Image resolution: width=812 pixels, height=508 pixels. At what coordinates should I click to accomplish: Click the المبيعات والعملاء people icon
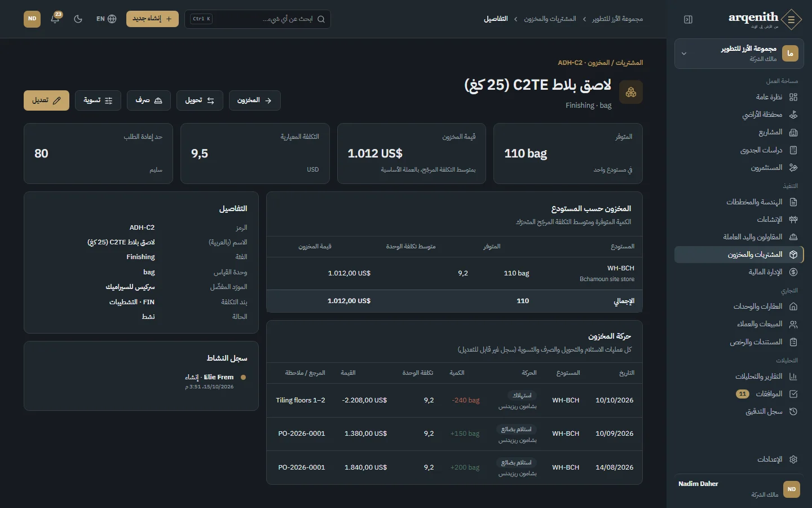(x=793, y=324)
